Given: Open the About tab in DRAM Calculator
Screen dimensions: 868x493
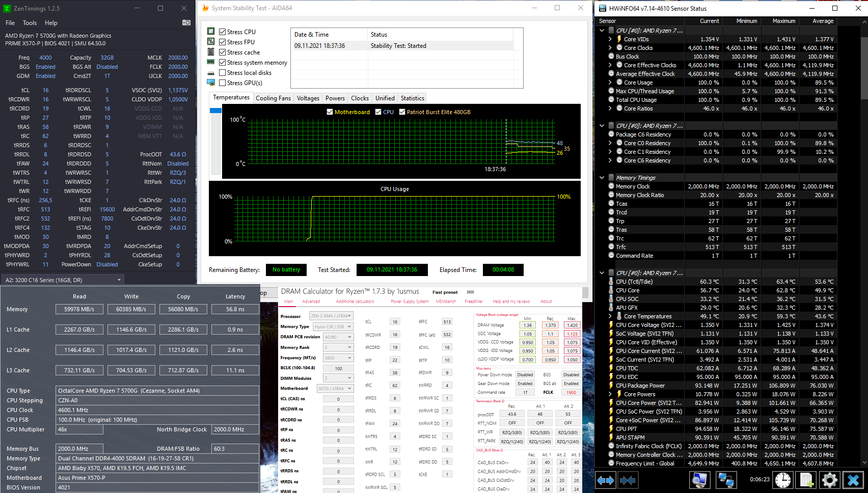Looking at the screenshot, I should point(546,302).
